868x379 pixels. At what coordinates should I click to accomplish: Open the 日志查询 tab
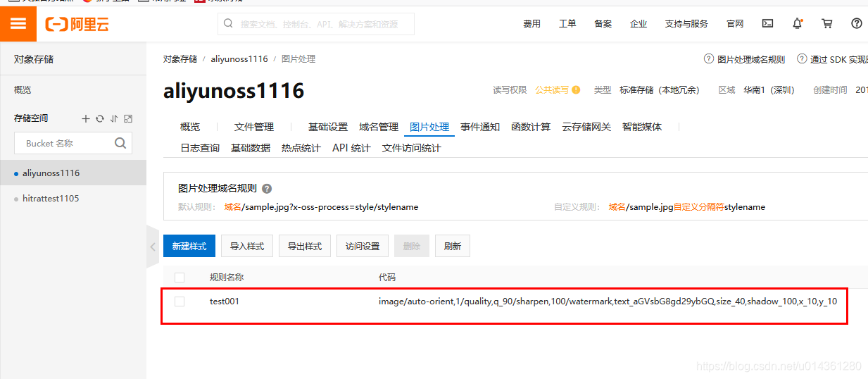pos(200,148)
